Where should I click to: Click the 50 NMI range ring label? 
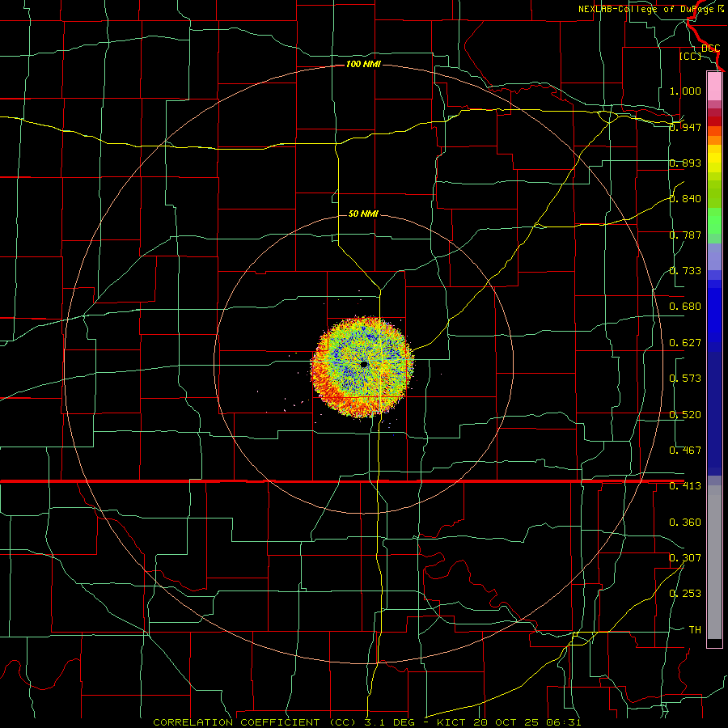[x=363, y=214]
